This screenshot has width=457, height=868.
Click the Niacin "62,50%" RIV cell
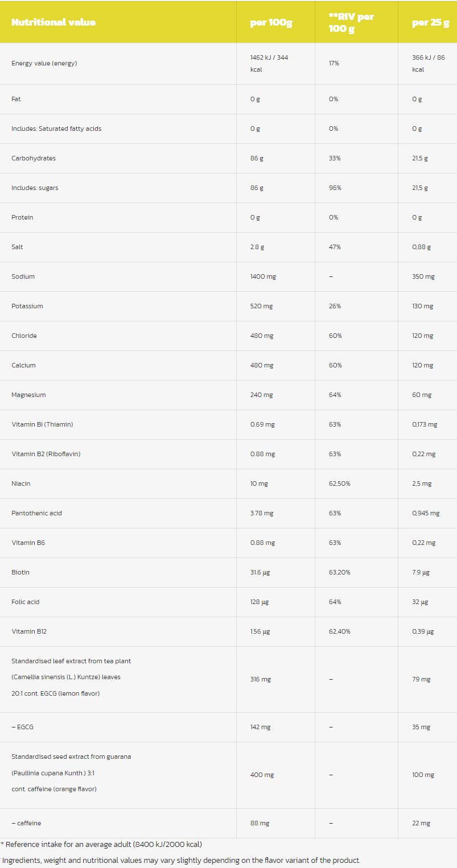[339, 483]
